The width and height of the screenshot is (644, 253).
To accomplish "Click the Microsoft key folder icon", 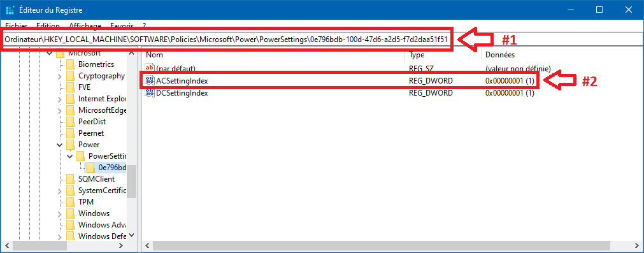I will [61, 54].
